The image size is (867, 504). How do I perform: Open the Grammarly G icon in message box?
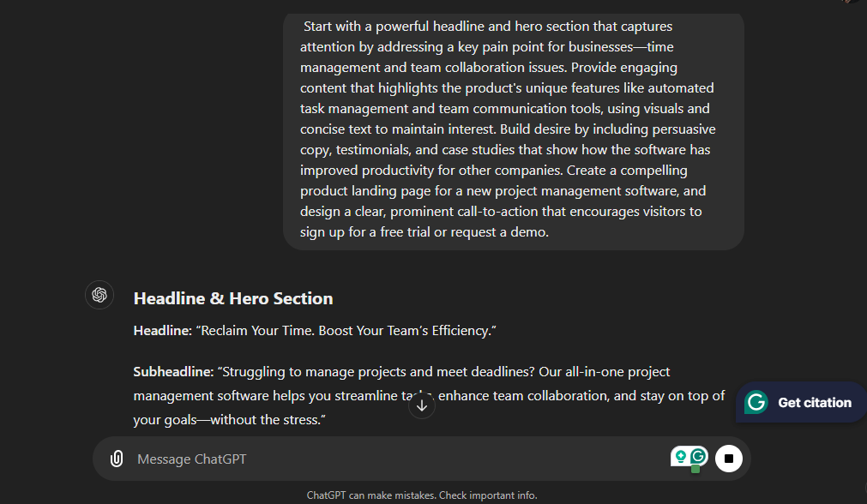(698, 457)
